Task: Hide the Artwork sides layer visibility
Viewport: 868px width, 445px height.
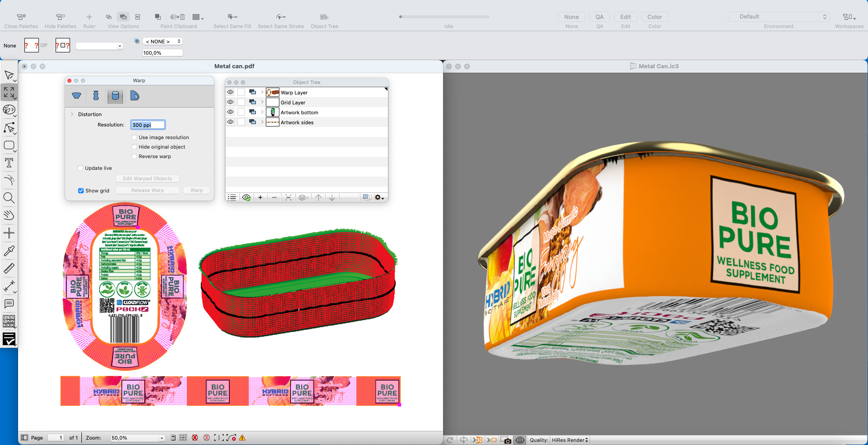Action: pos(230,122)
